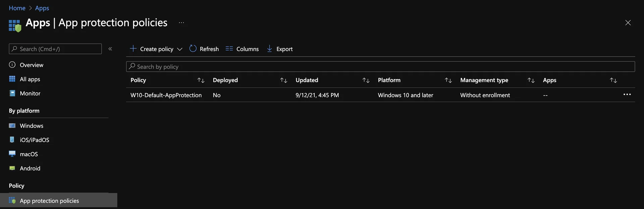This screenshot has width=644, height=209.
Task: Select iOS/iPadOS platform
Action: click(35, 140)
